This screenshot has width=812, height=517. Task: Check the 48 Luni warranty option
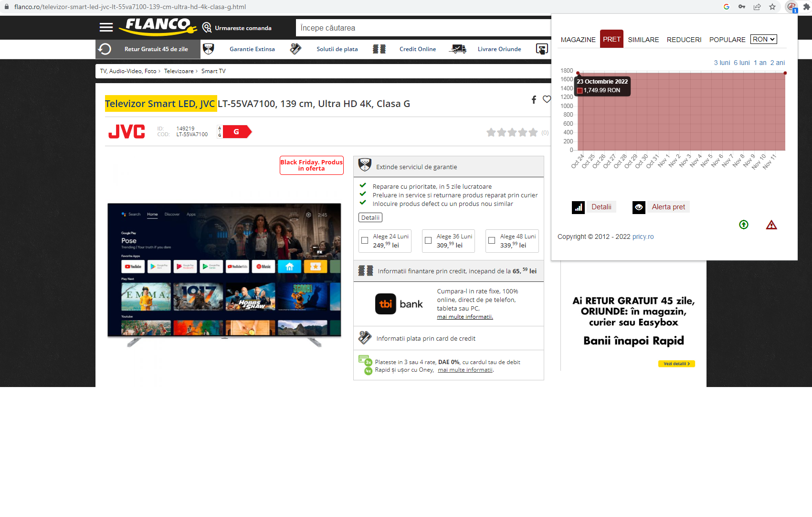492,241
